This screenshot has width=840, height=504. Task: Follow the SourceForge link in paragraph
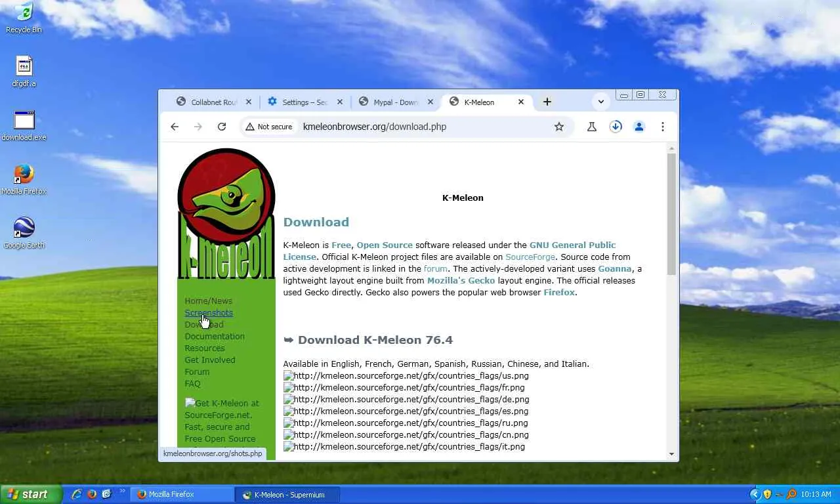[x=530, y=257]
